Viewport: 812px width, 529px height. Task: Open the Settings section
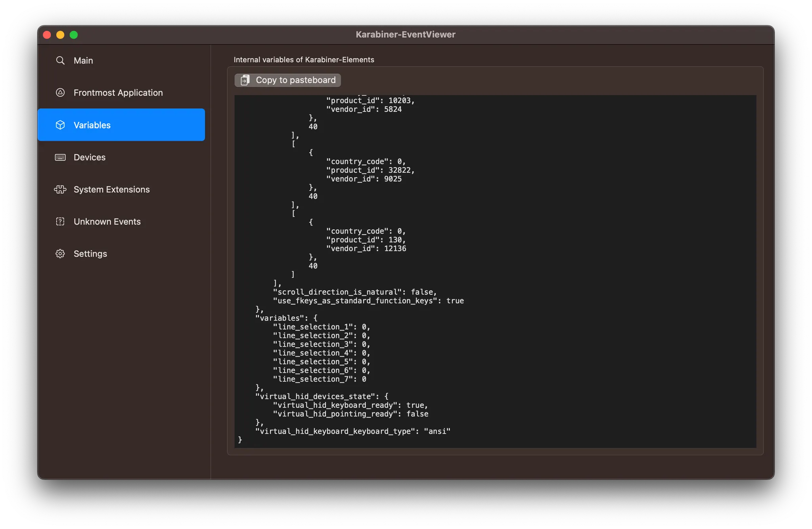click(90, 254)
